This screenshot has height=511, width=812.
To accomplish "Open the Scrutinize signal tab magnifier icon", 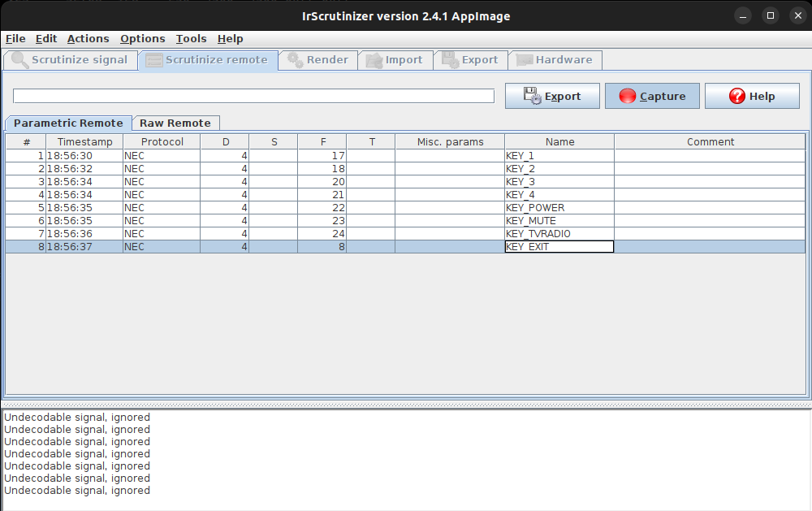I will (x=19, y=60).
